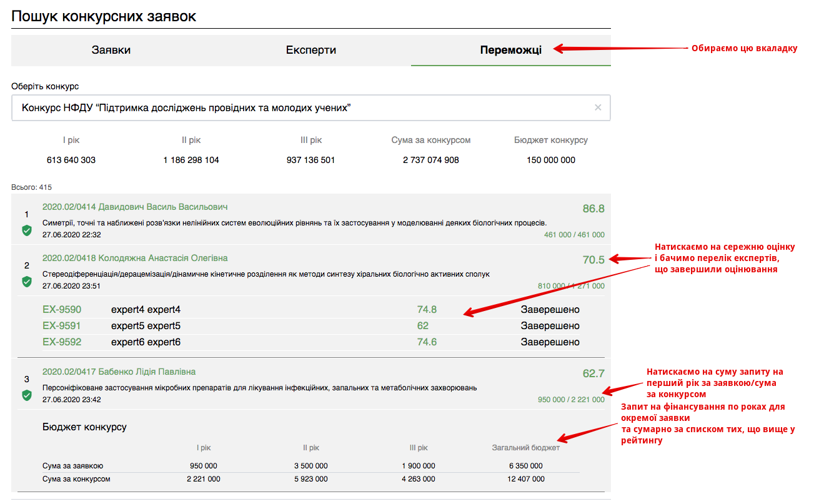This screenshot has width=819, height=504.
Task: Expand expert list via score 86.8
Action: [x=593, y=209]
